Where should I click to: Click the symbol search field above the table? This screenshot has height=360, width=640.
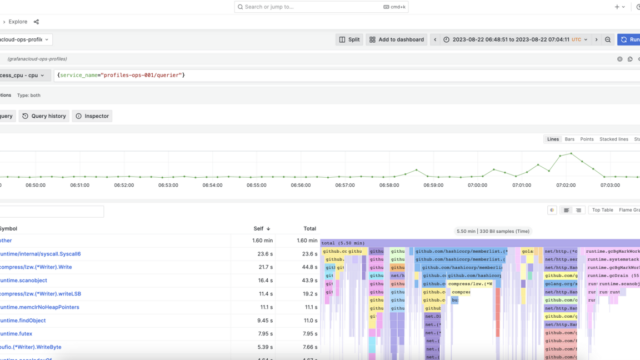coord(52,211)
